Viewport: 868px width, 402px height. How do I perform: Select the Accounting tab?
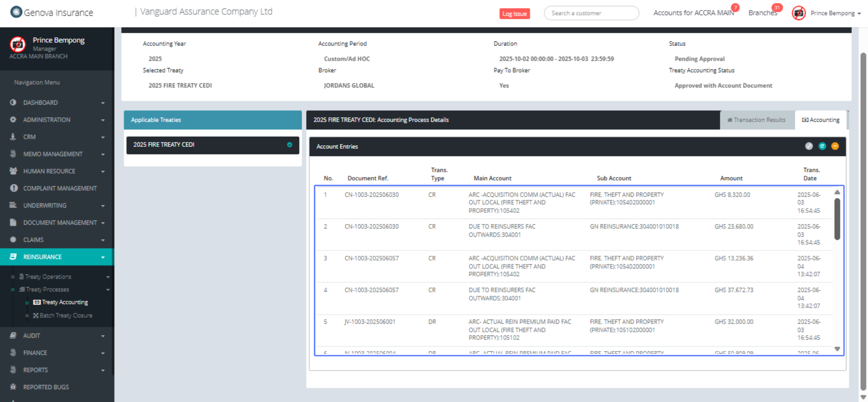click(x=820, y=120)
